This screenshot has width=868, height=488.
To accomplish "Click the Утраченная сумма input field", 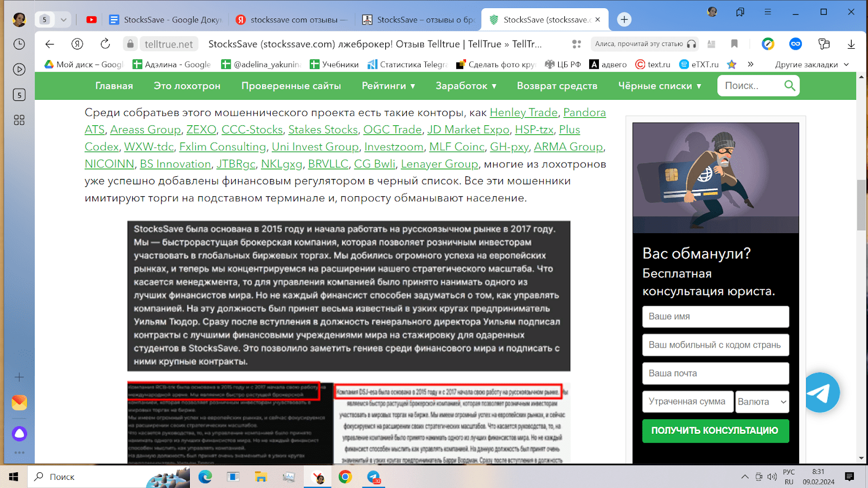I will (x=688, y=402).
